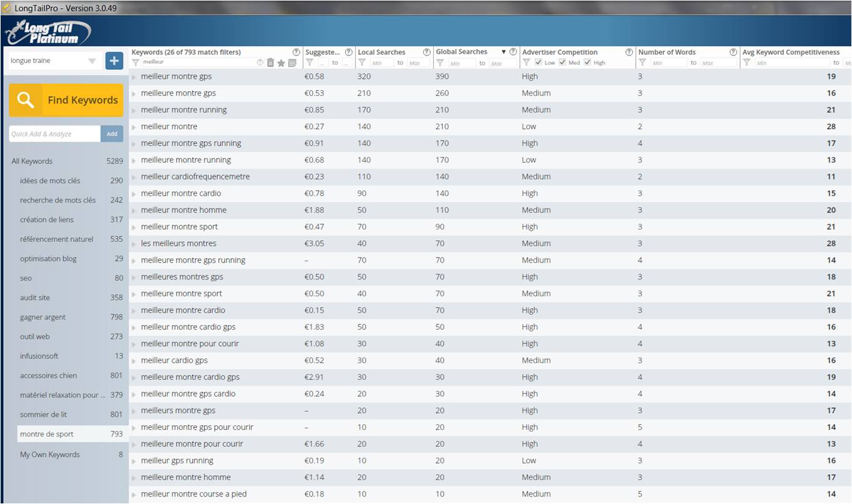Sort by Keywords column header
Image resolution: width=852 pixels, height=504 pixels.
pos(186,52)
